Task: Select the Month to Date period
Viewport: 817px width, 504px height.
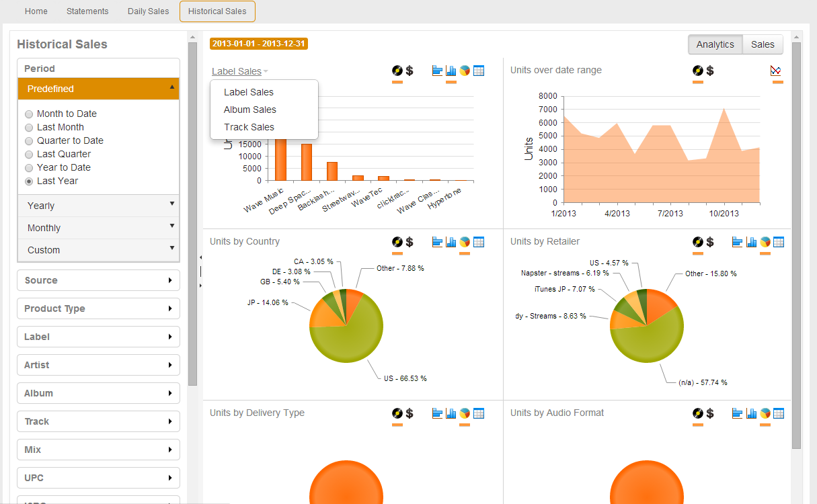Action: pyautogui.click(x=29, y=114)
